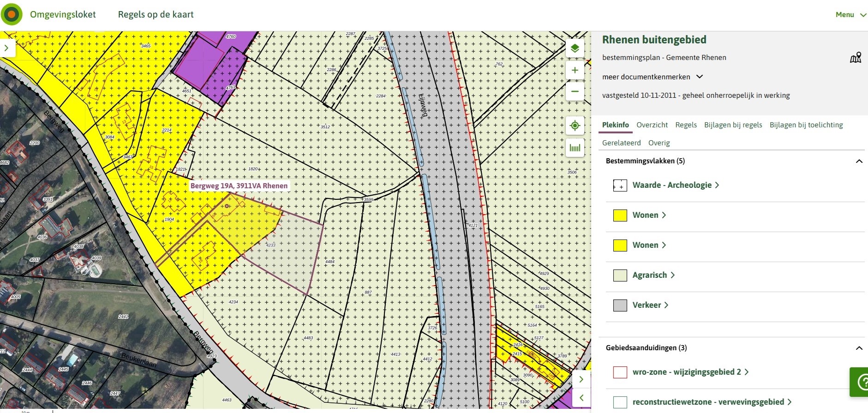Zoom in on the map

tap(575, 70)
